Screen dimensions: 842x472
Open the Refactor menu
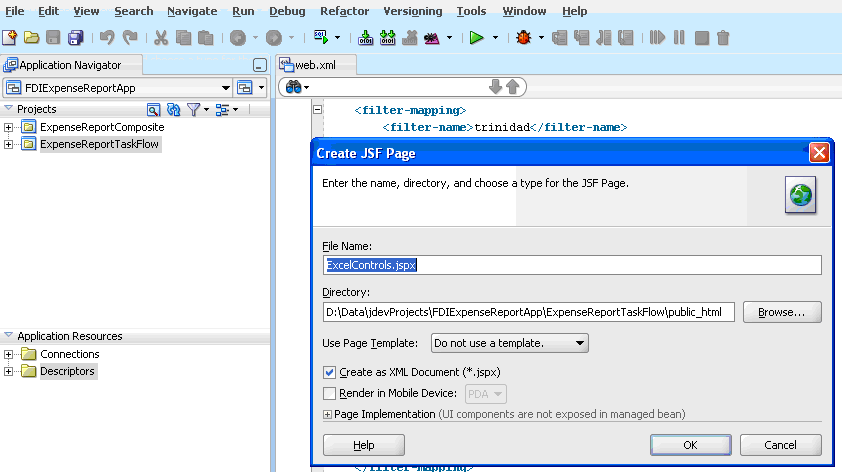click(344, 11)
